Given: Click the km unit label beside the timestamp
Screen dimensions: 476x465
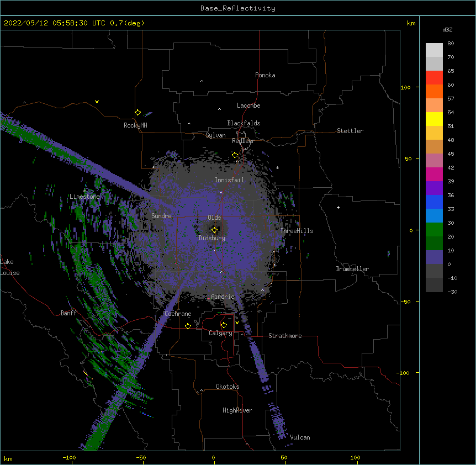Looking at the screenshot, I should 411,23.
